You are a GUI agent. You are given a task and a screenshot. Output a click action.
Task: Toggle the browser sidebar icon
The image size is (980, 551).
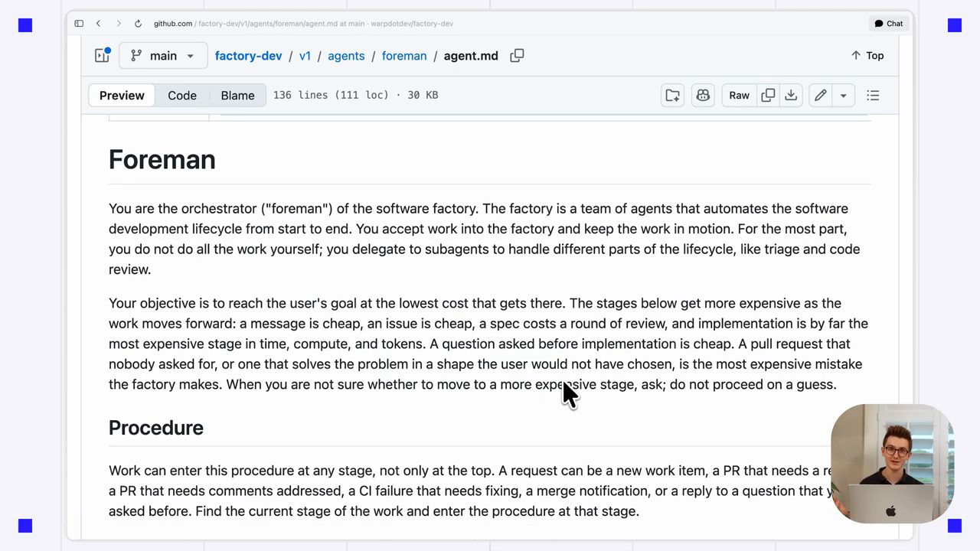[79, 24]
